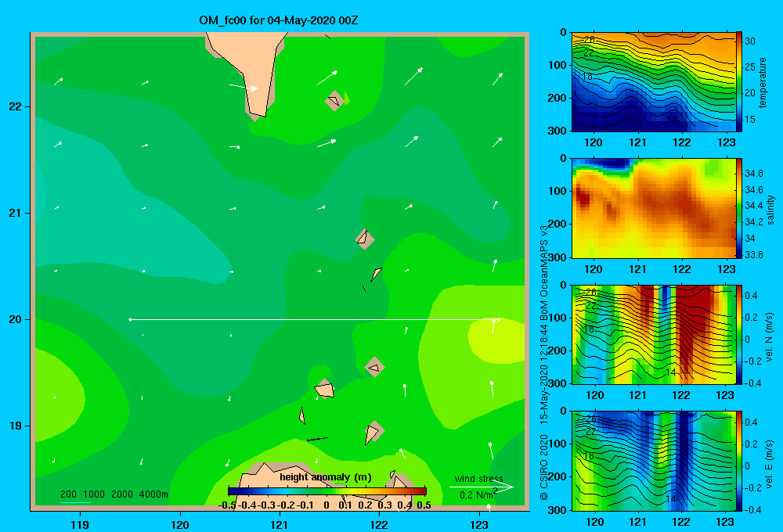
Task: Open the salinity depth section panel
Action: (653, 208)
